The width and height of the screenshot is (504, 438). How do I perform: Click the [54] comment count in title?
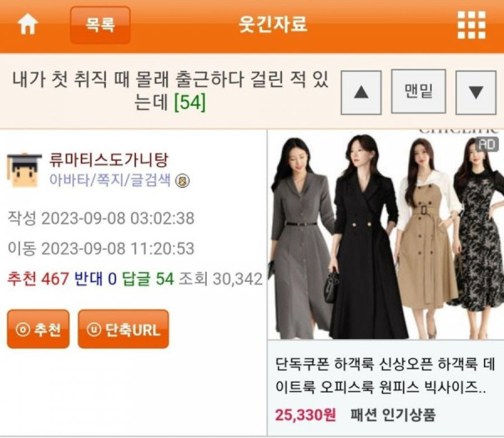190,102
